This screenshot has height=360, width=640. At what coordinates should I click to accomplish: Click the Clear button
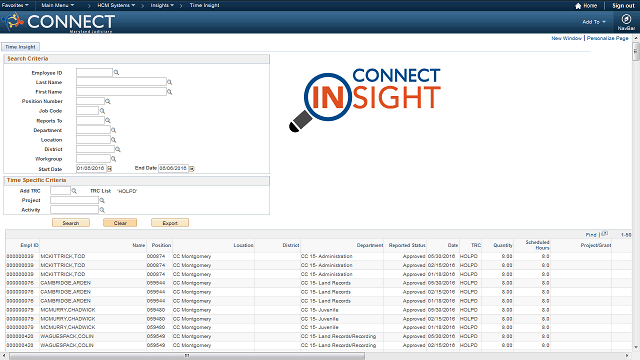click(x=120, y=223)
